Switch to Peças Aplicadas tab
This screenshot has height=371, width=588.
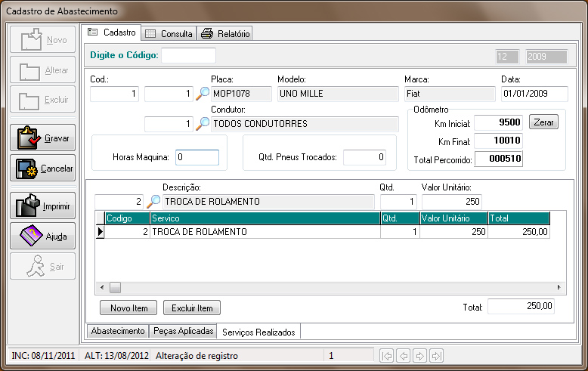183,331
